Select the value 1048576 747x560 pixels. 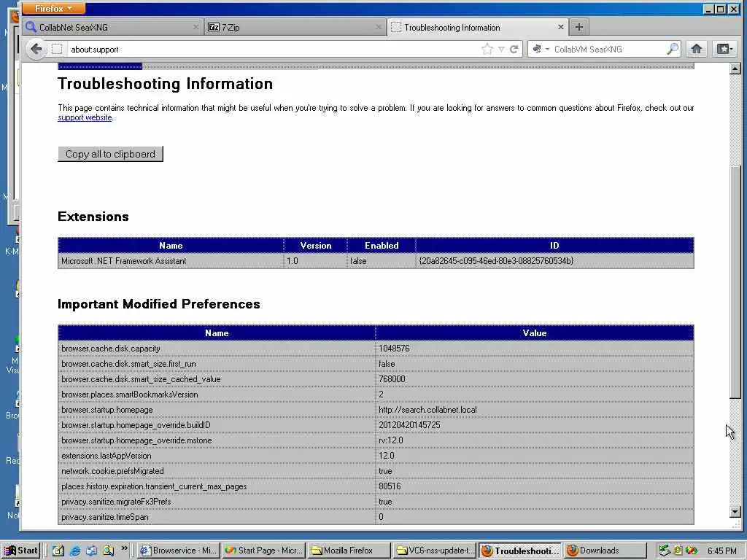394,349
